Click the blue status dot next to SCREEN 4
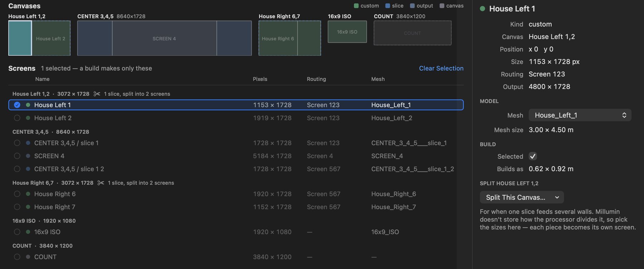 click(x=28, y=156)
